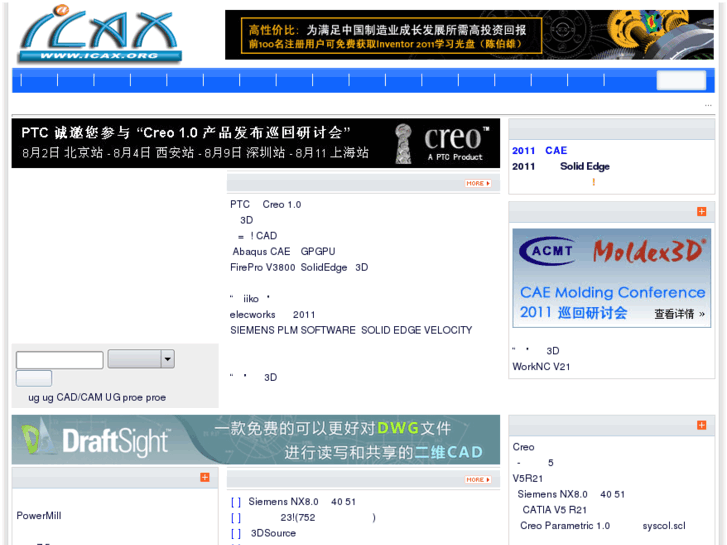Open SIEMENS PLM SOFTWARE SOLID EDGE VELOCITY link
Image resolution: width=727 pixels, height=545 pixels.
coord(351,330)
